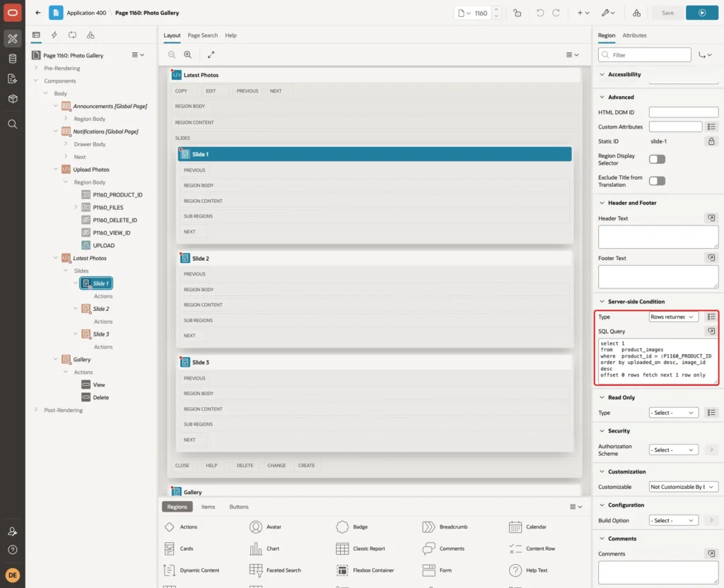Click the Undo icon
This screenshot has height=588, width=724.
pyautogui.click(x=539, y=13)
